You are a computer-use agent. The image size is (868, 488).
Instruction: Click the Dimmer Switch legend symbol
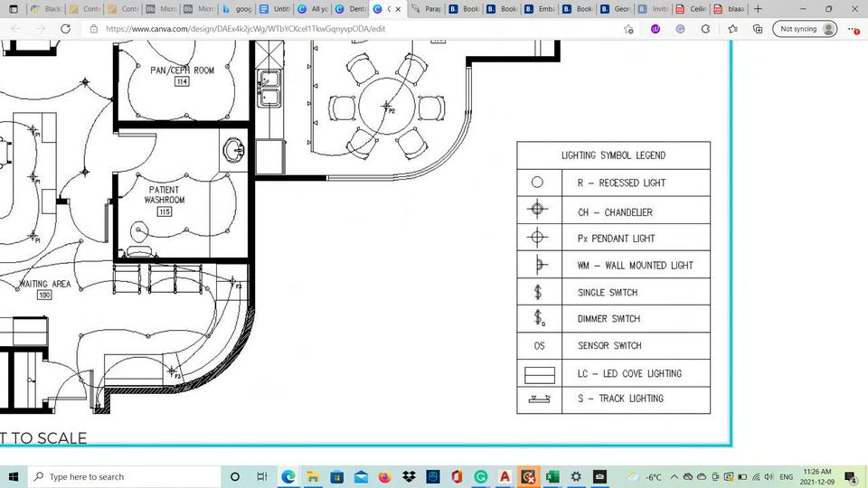point(539,318)
